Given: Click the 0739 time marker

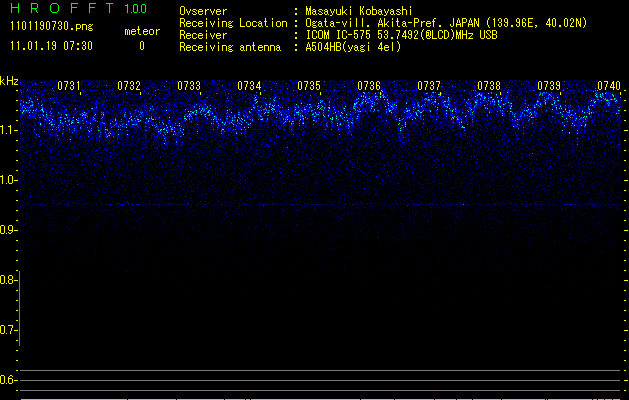Looking at the screenshot, I should point(549,86).
